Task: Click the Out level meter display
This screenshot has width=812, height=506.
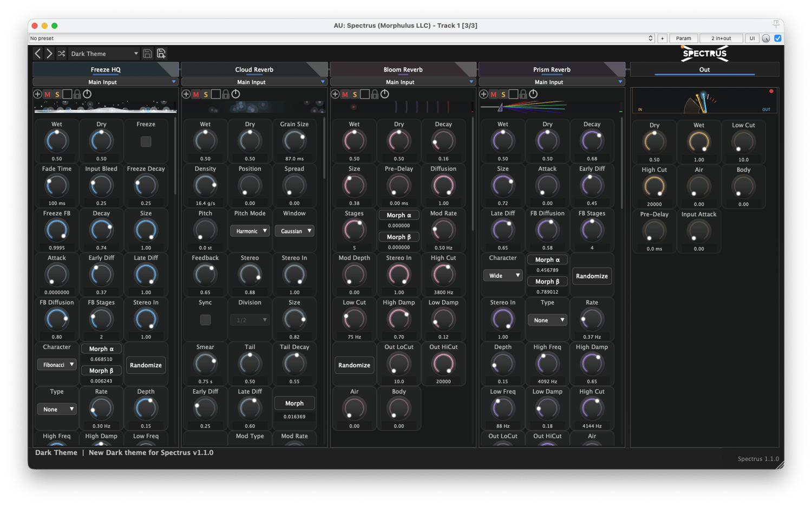Action: [704, 100]
